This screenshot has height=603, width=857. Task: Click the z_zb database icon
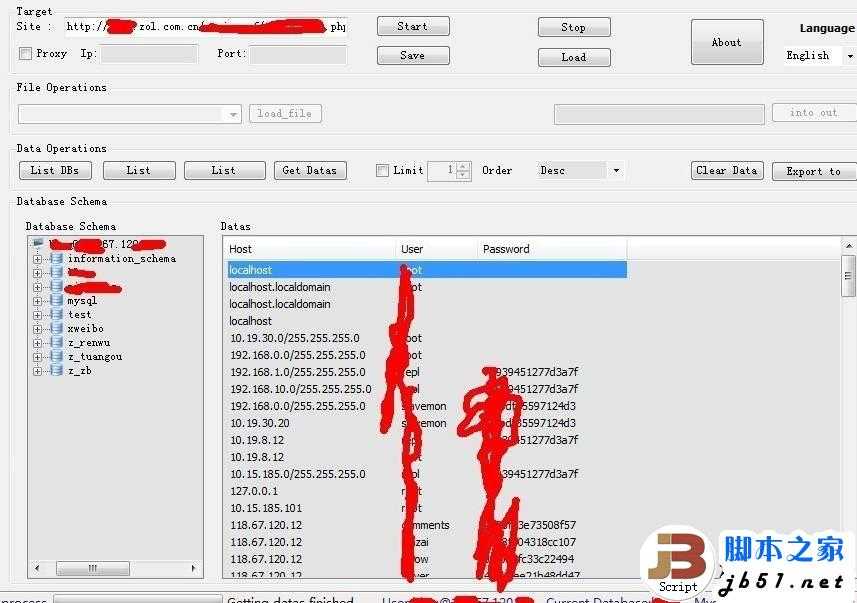coord(57,371)
